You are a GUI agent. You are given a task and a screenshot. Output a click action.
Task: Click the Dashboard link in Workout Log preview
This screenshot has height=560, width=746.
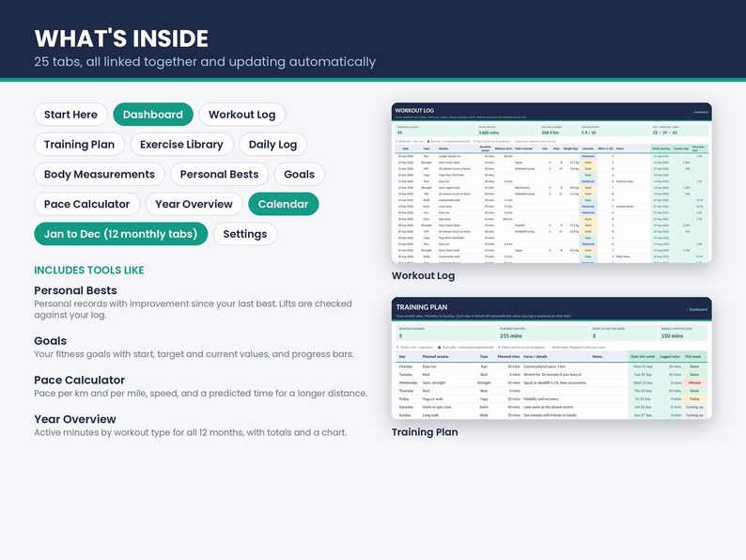700,113
